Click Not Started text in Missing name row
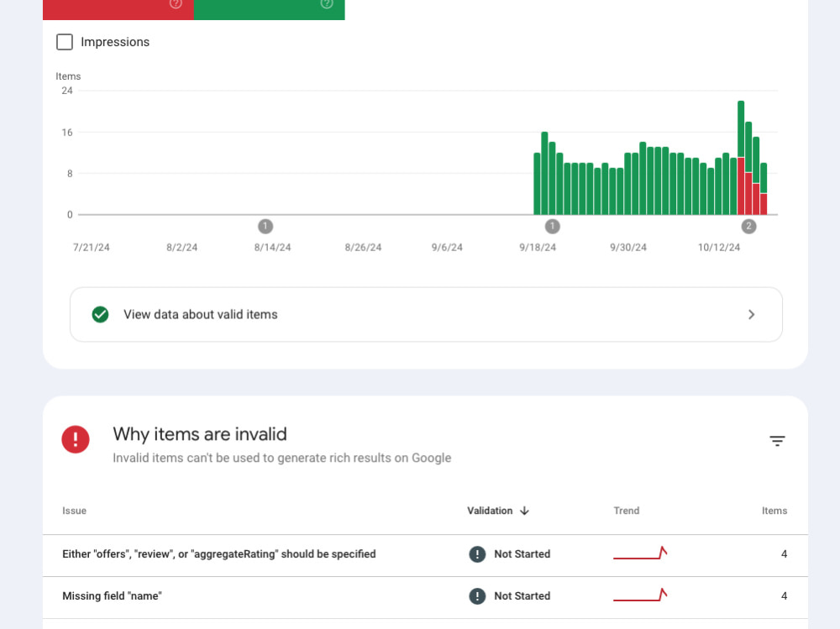Screen dimensions: 840x629 (x=522, y=595)
